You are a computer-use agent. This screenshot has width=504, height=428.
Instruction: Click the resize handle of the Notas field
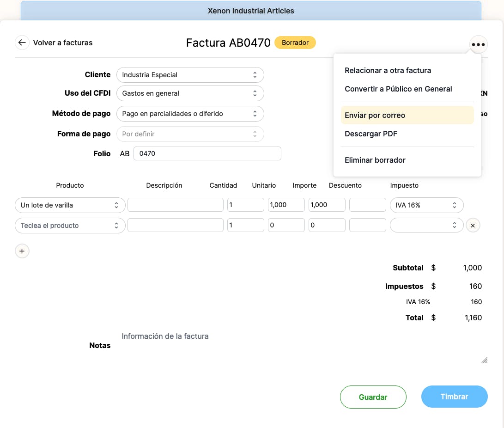(484, 360)
